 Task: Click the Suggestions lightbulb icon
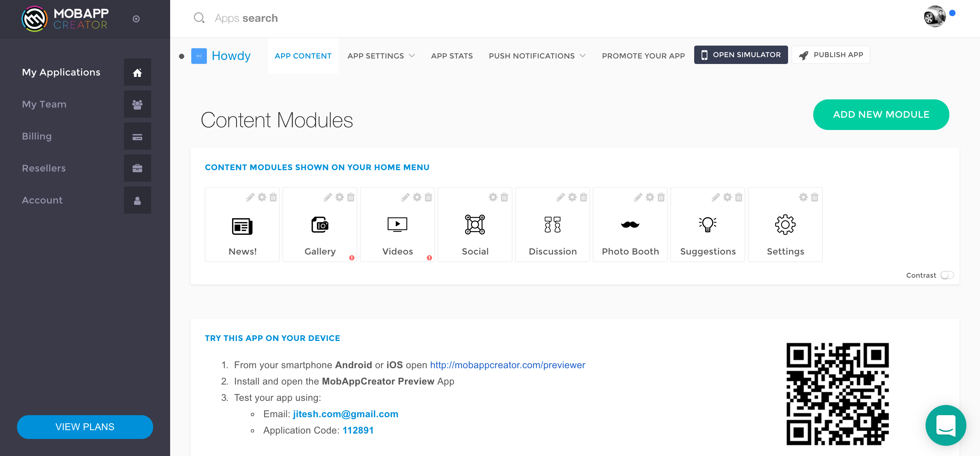point(707,224)
